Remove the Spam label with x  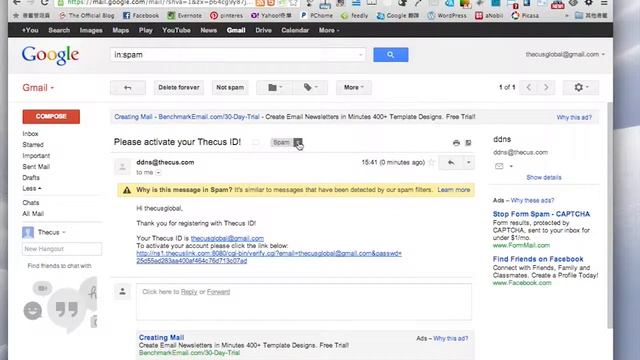click(x=298, y=142)
